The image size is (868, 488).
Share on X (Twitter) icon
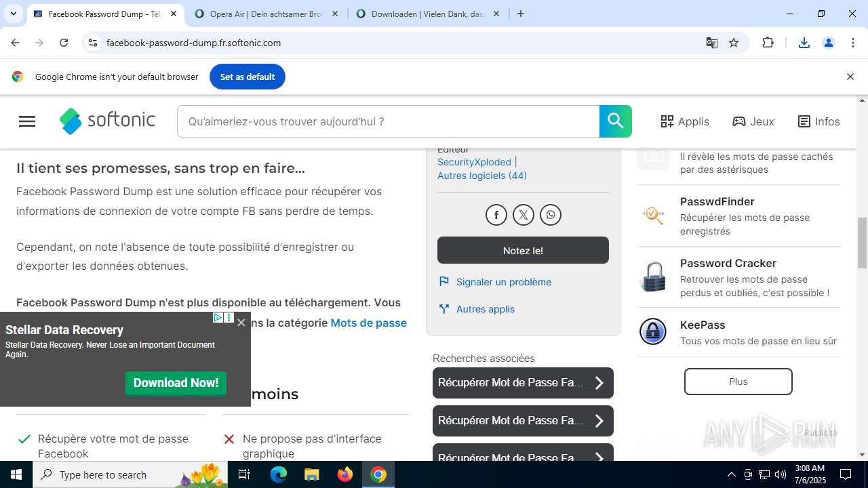tap(524, 215)
